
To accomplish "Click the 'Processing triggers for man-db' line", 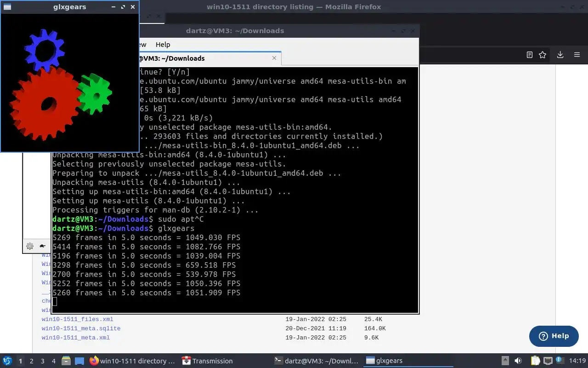I will [x=155, y=210].
